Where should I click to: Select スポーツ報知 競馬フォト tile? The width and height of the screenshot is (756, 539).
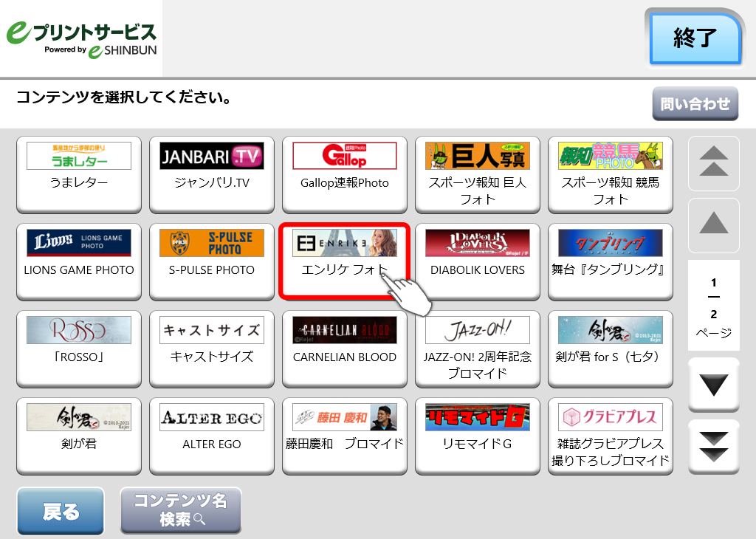pos(611,174)
